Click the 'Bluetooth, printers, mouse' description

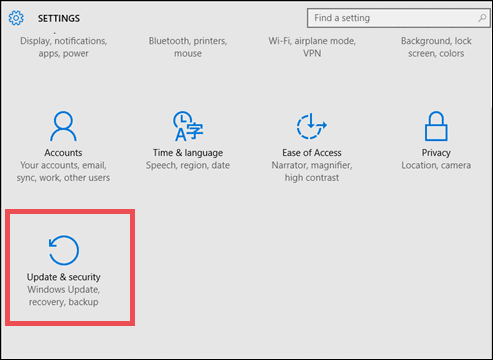pyautogui.click(x=188, y=47)
